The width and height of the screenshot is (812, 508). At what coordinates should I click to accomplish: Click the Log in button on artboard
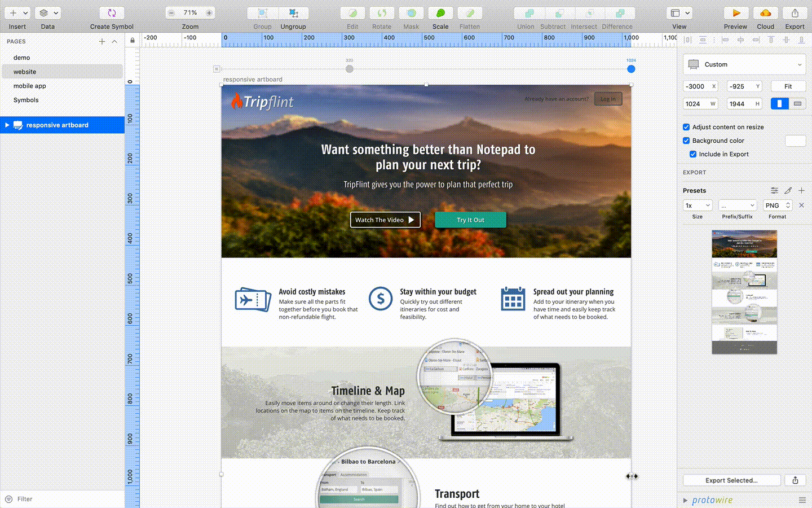pyautogui.click(x=608, y=99)
